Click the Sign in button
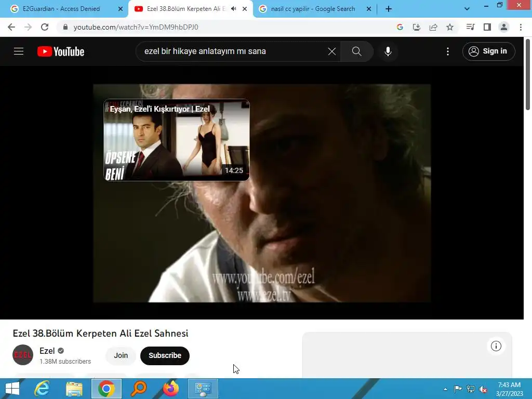 click(488, 51)
